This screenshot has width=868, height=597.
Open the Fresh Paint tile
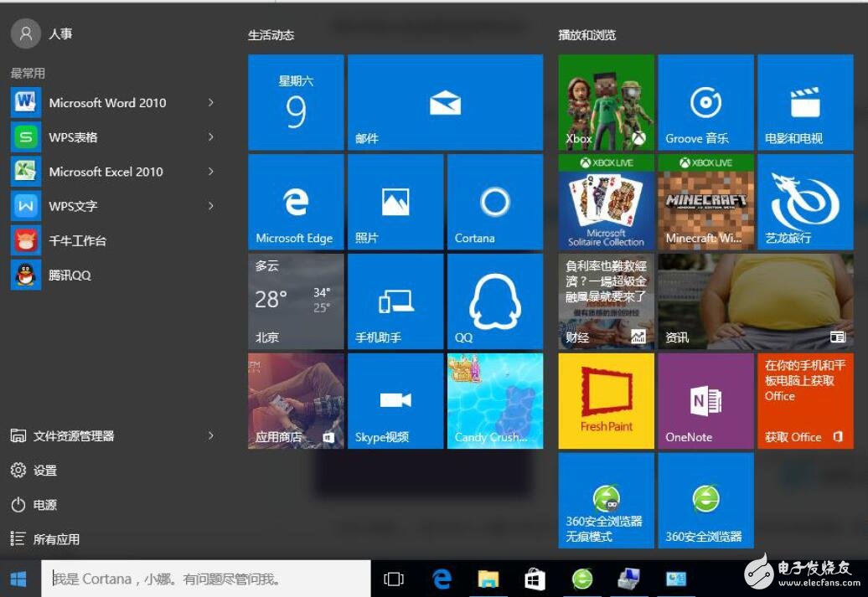[x=606, y=401]
